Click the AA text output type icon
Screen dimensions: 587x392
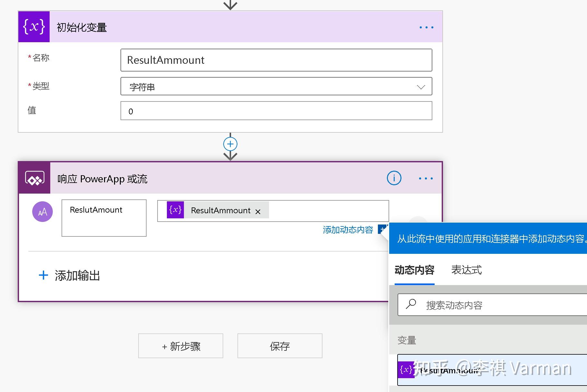click(x=42, y=212)
